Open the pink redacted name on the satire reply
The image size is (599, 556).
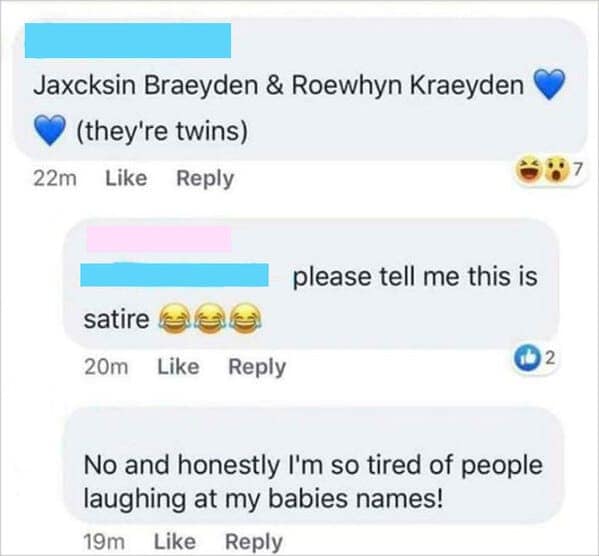click(x=159, y=238)
